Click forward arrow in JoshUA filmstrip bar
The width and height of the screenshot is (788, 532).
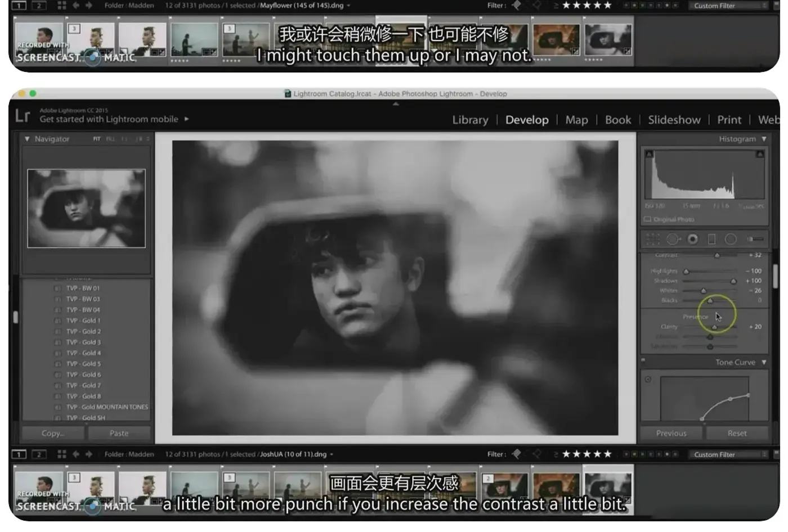coord(89,454)
